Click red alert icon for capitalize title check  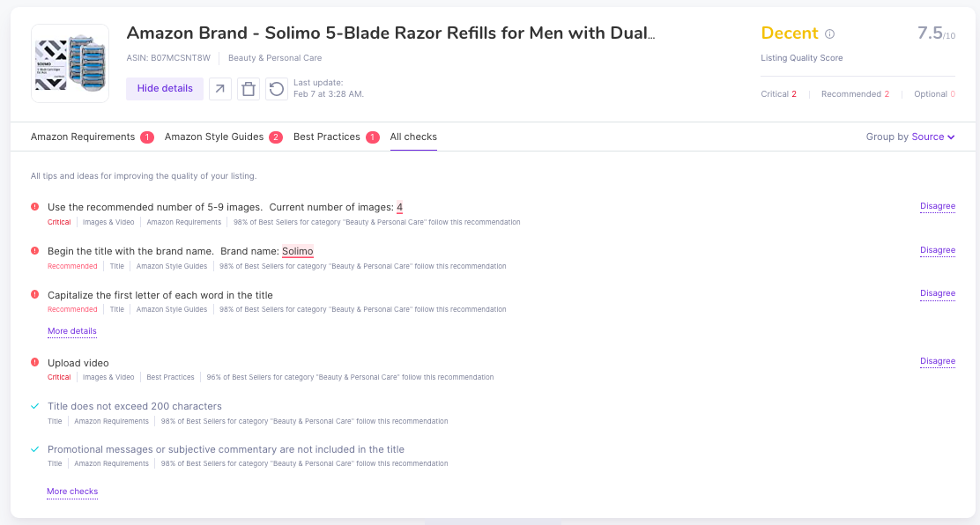coord(35,294)
